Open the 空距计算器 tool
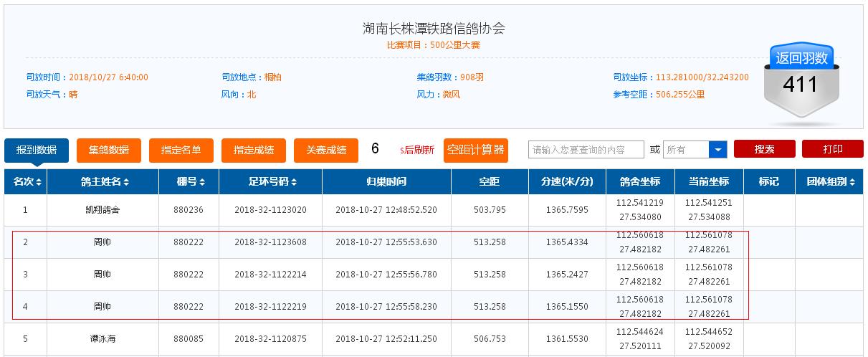 [x=475, y=150]
